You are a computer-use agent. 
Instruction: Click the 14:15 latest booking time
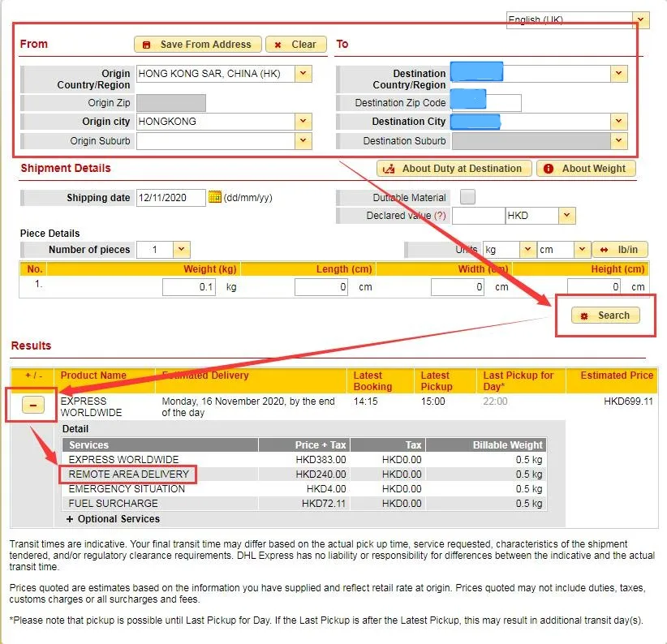point(365,401)
